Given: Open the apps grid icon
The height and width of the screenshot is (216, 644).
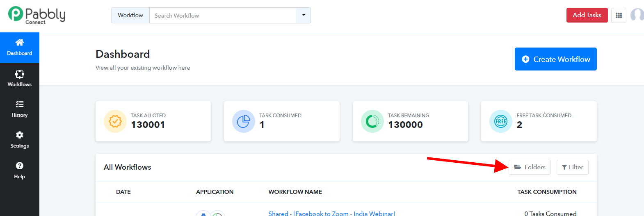Looking at the screenshot, I should [x=619, y=16].
